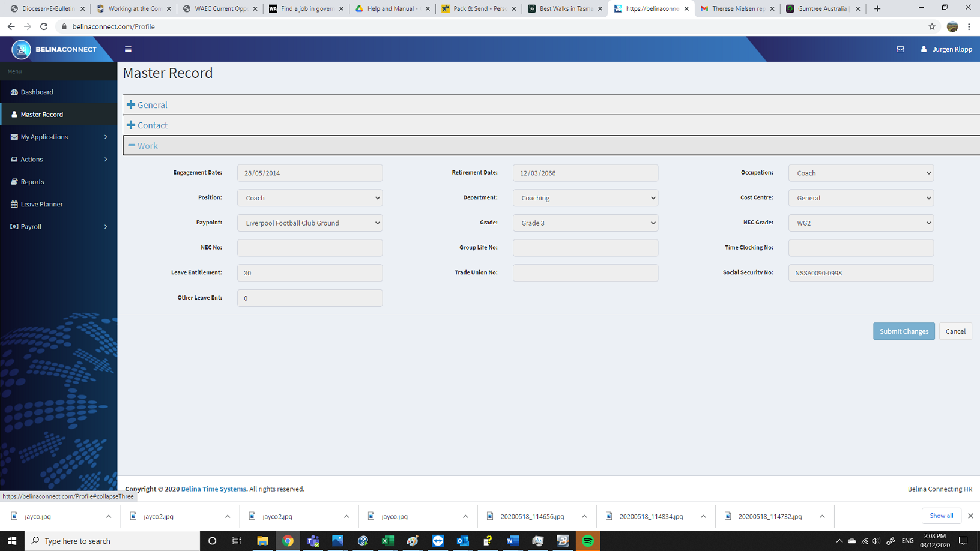980x551 pixels.
Task: Open Leave Planner in sidebar
Action: point(59,204)
